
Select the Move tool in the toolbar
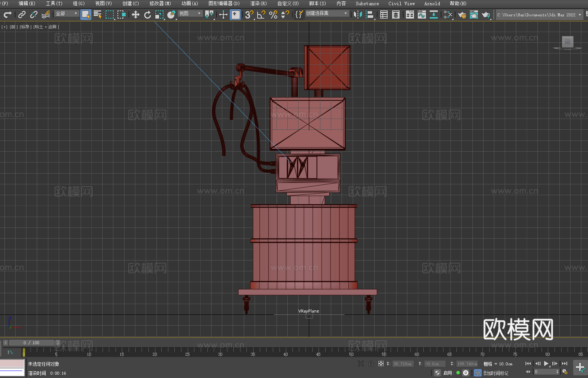point(136,14)
